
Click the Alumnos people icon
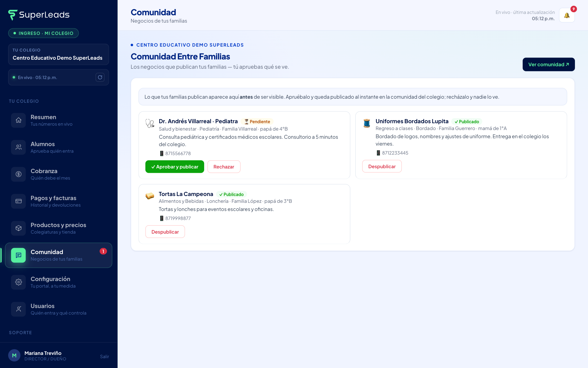click(x=19, y=147)
